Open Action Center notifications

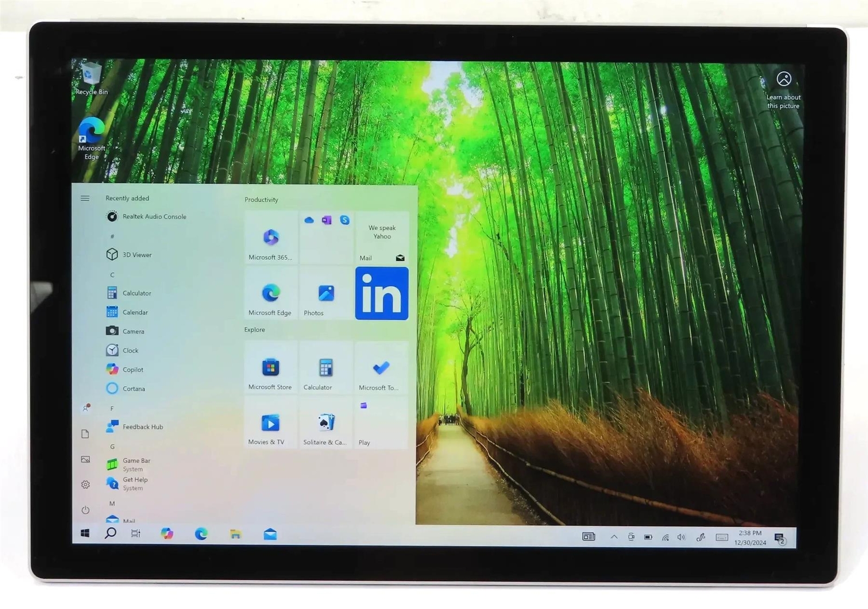780,539
